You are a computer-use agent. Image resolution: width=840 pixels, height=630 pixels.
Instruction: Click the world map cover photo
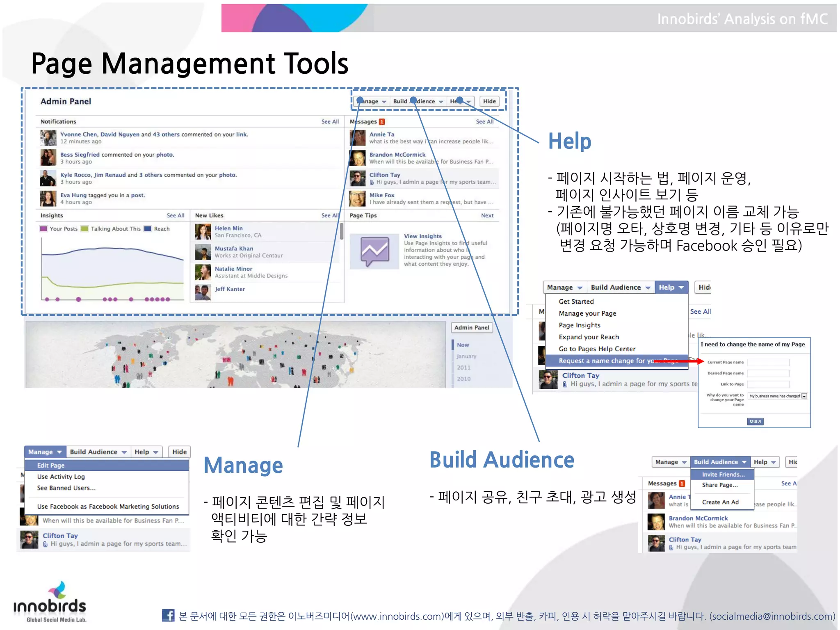tap(236, 354)
